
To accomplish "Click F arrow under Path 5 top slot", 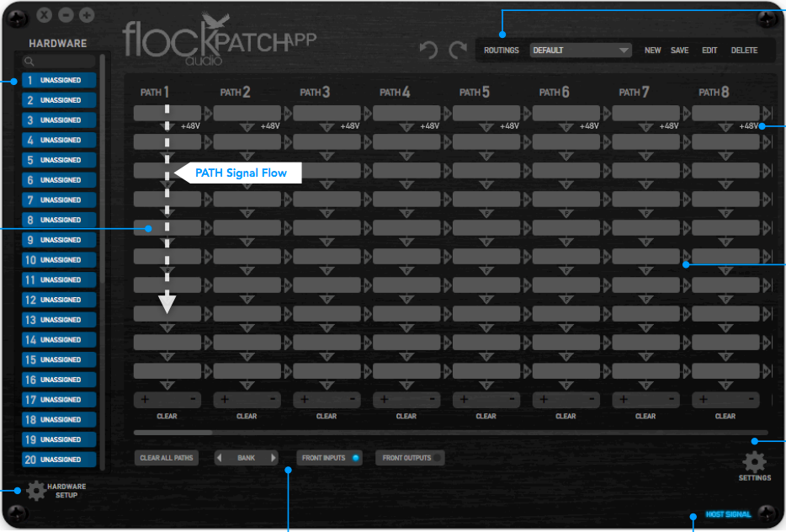I will [486, 127].
